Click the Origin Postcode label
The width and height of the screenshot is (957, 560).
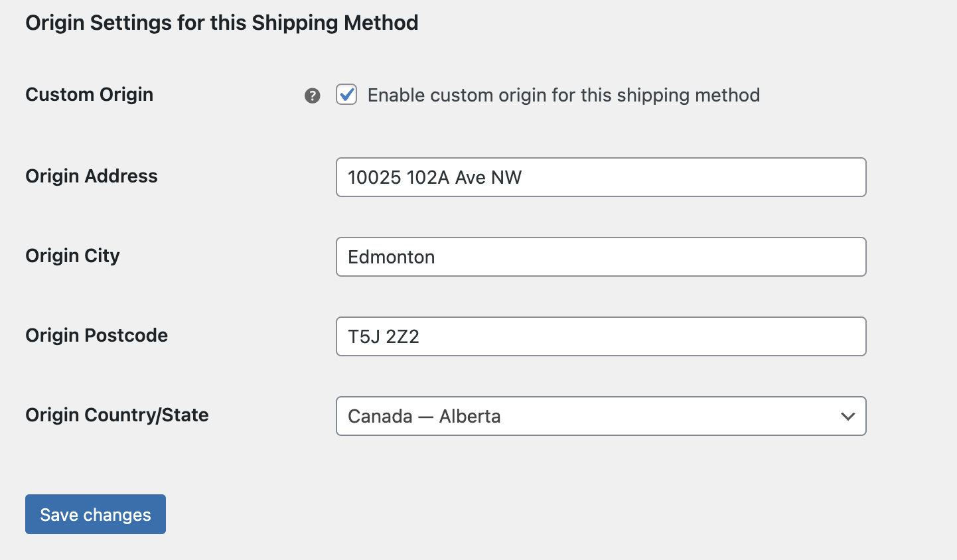[96, 336]
